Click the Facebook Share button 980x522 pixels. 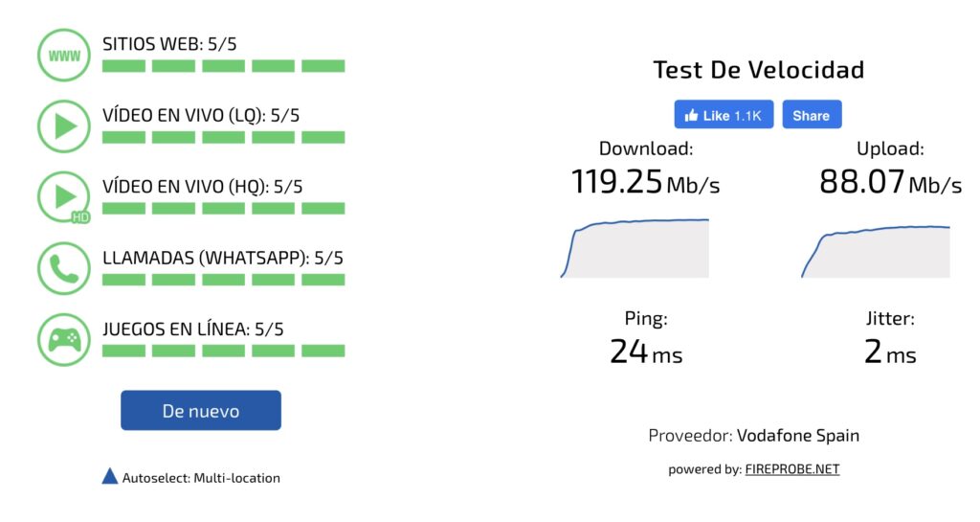[812, 114]
